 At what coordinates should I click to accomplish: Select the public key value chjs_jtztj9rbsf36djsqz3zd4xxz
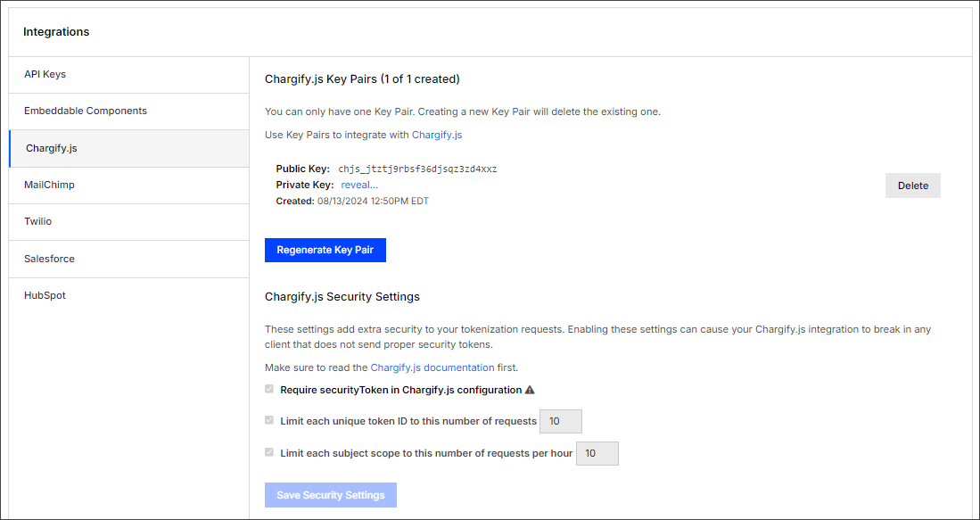(x=417, y=169)
